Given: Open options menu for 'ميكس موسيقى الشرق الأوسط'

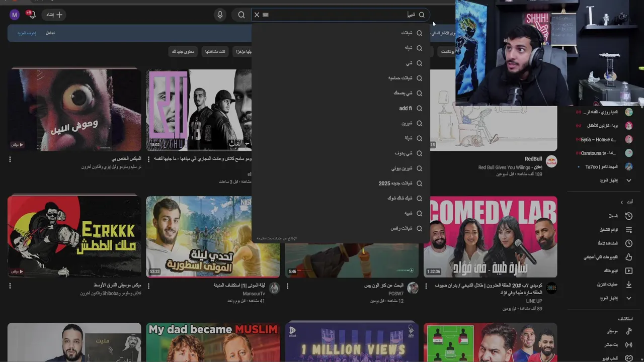Looking at the screenshot, I should point(10,286).
